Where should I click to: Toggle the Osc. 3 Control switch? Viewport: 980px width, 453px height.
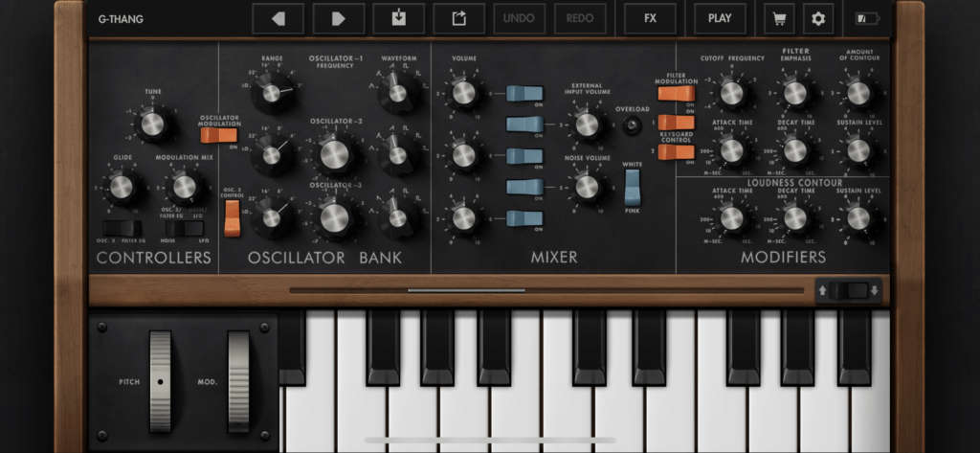pyautogui.click(x=232, y=218)
